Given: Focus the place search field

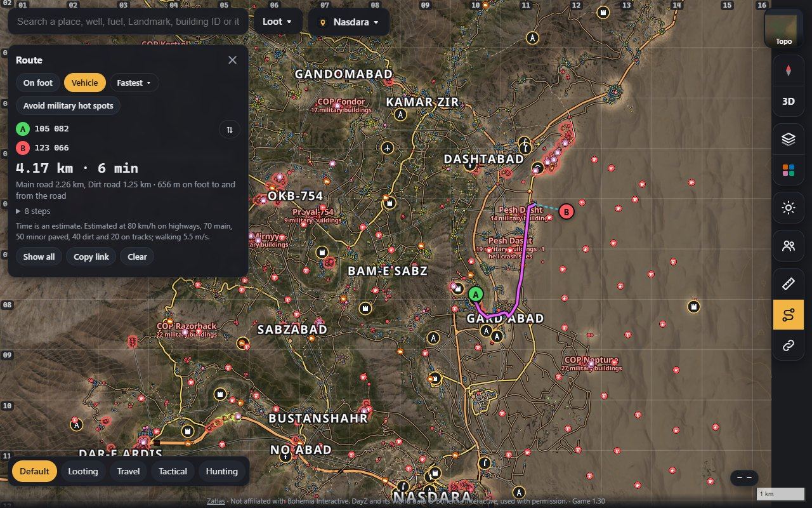Looking at the screenshot, I should (128, 22).
